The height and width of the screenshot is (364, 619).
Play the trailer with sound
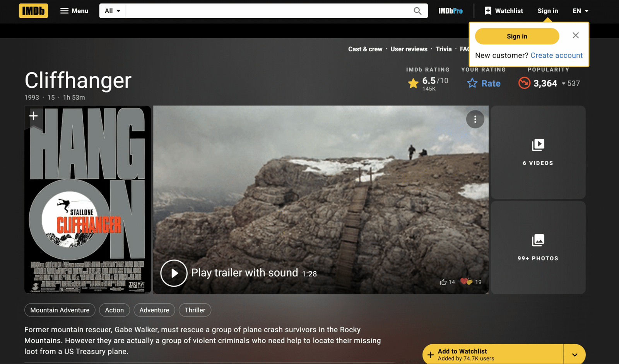click(x=174, y=273)
